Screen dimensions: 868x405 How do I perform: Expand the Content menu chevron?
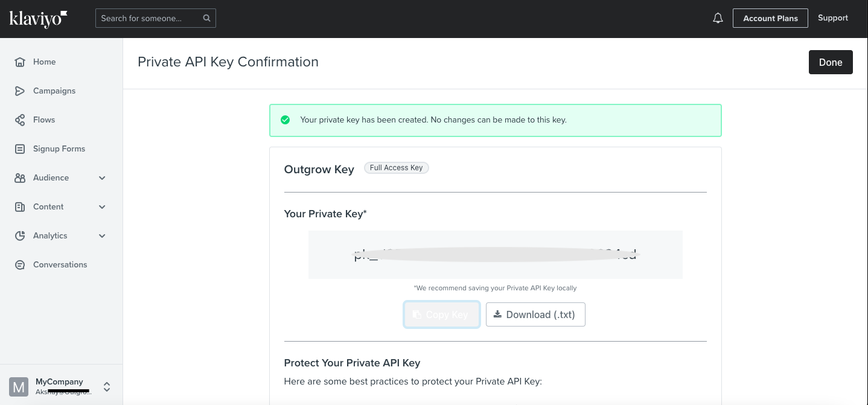point(102,207)
